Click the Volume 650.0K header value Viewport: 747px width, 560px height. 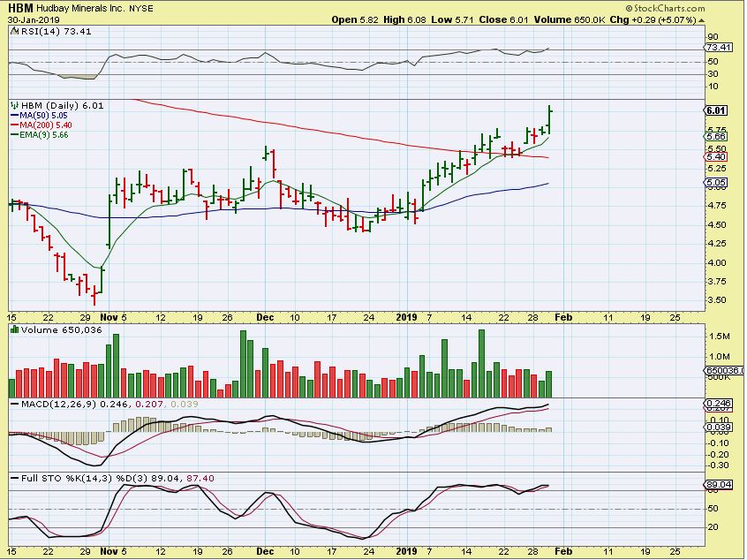(x=570, y=20)
